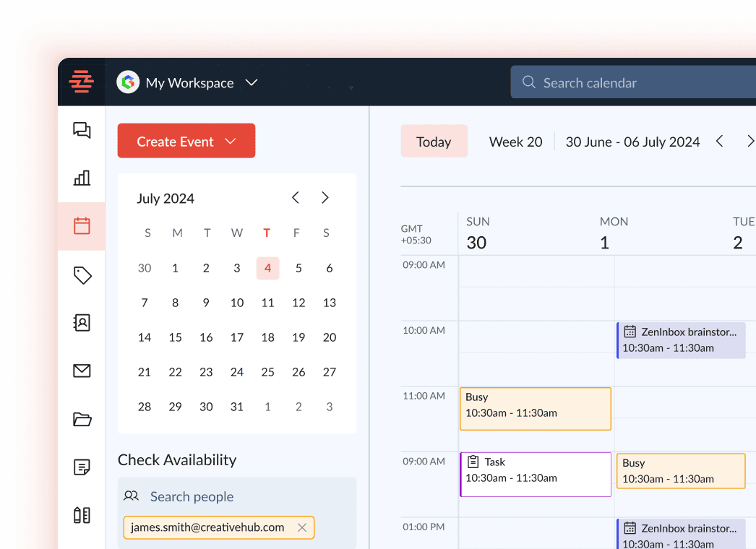Click the July 2024 month label
The image size is (756, 549).
(x=166, y=199)
